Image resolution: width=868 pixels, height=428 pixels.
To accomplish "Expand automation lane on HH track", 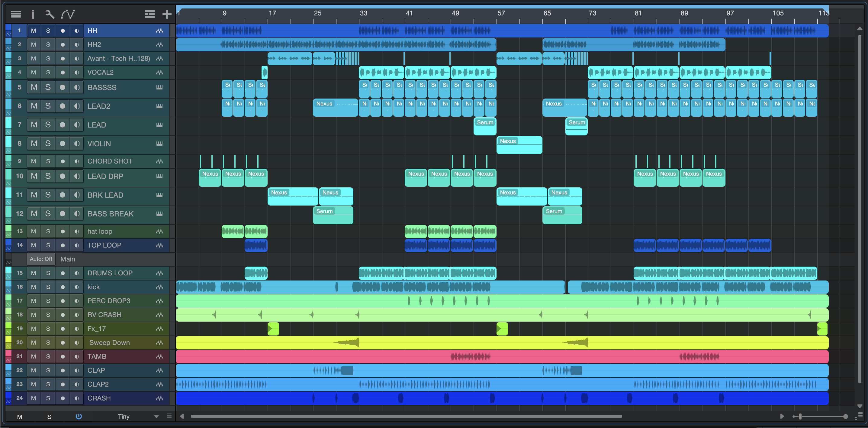I will click(x=8, y=34).
